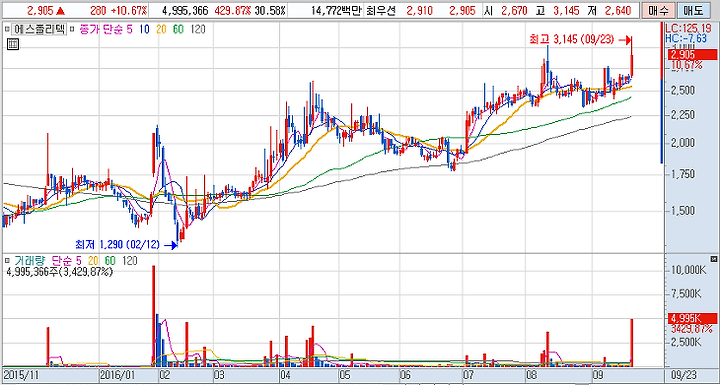720x385 pixels.
Task: Click the 에스폴리텍 stock name box
Action: [x=39, y=30]
